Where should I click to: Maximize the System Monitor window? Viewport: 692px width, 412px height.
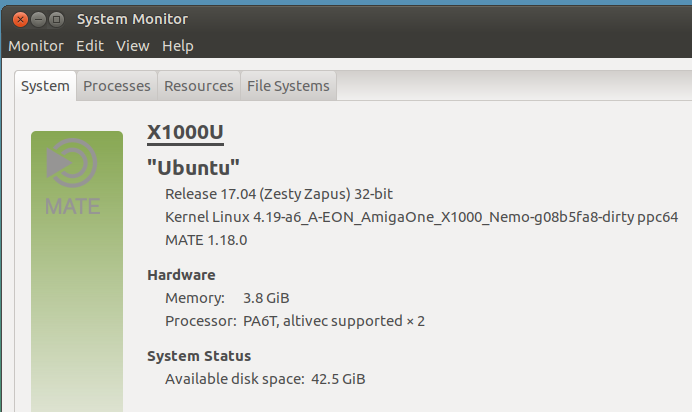point(57,19)
